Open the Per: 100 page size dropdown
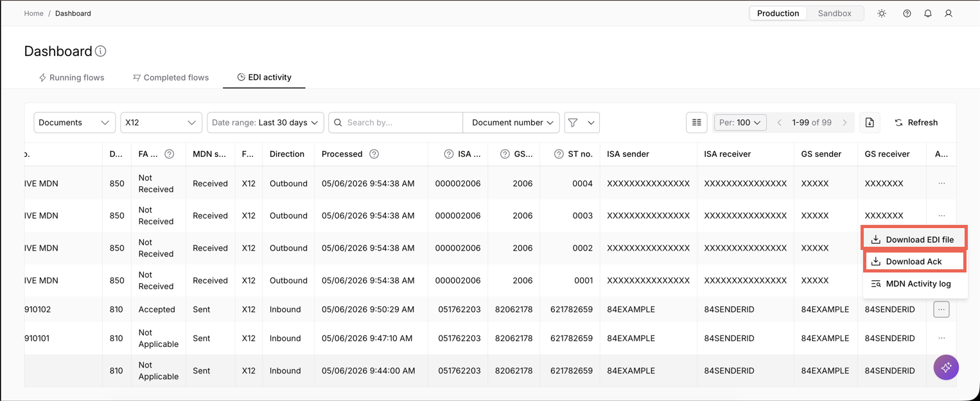980x401 pixels. [740, 123]
